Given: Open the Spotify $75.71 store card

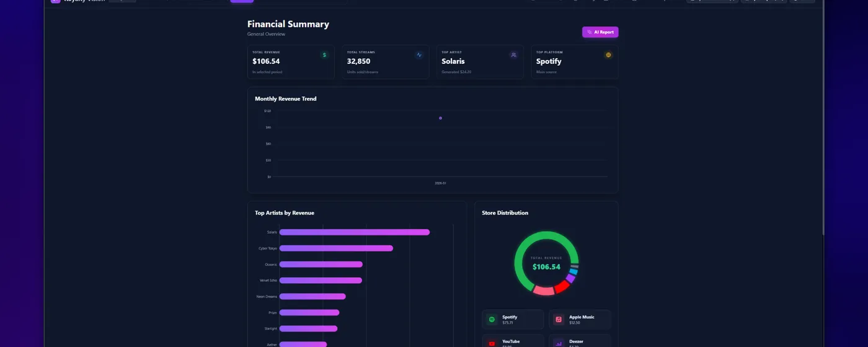Looking at the screenshot, I should point(513,320).
